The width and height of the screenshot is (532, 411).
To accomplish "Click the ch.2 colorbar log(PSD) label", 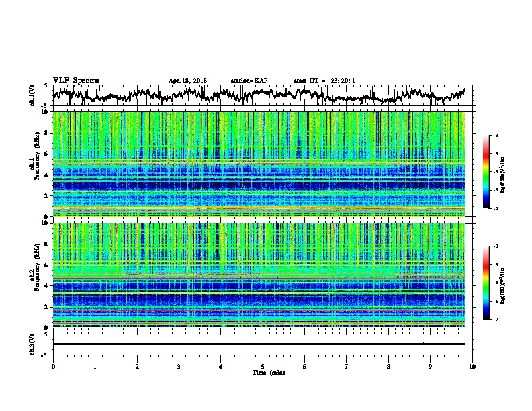I will click(502, 285).
